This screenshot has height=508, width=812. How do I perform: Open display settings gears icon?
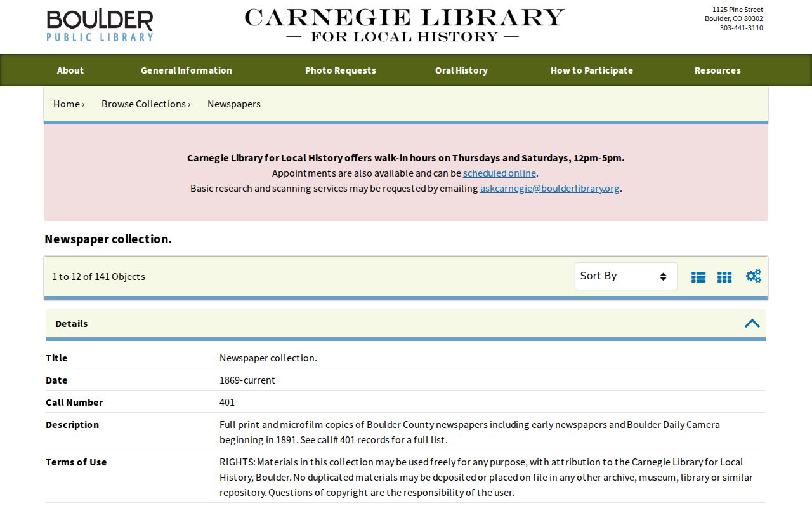click(x=754, y=276)
